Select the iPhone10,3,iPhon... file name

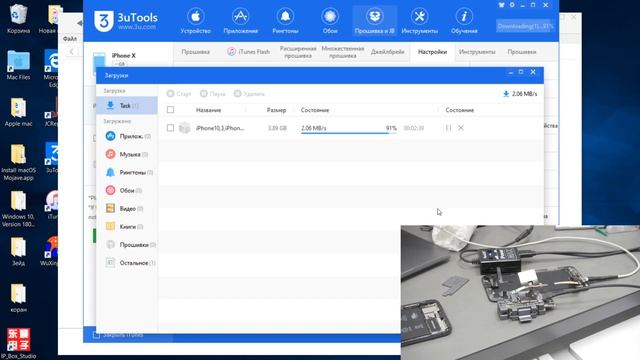[x=220, y=128]
